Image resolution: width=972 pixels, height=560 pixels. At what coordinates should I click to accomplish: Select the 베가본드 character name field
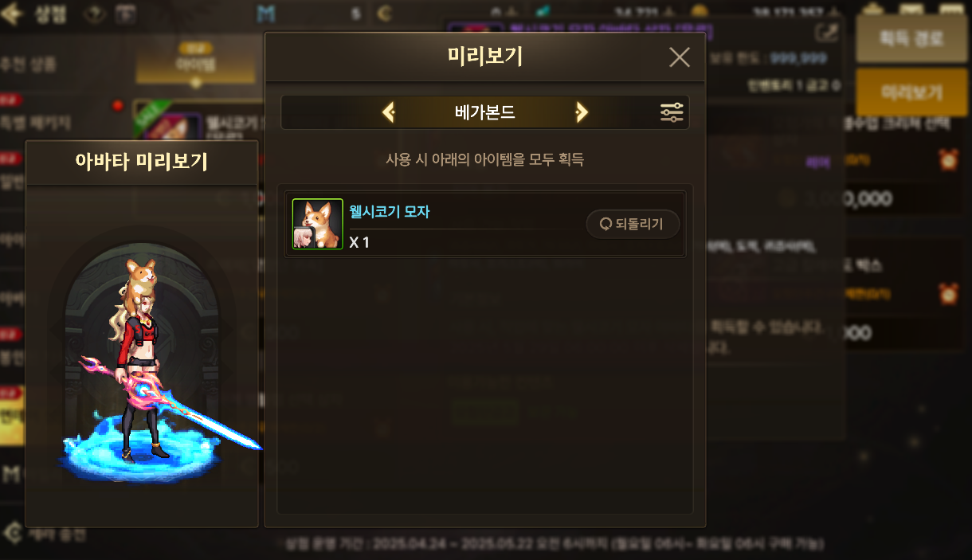click(x=485, y=112)
